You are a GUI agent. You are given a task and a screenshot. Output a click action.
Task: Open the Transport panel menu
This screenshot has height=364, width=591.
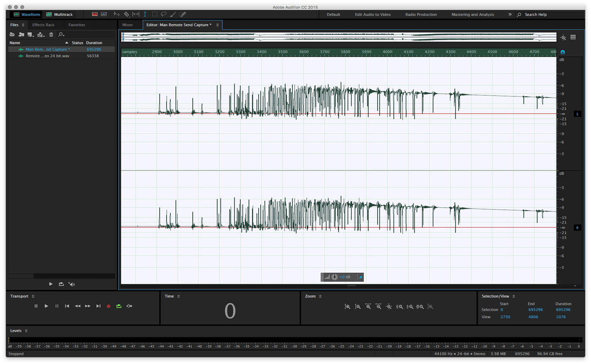pos(33,296)
